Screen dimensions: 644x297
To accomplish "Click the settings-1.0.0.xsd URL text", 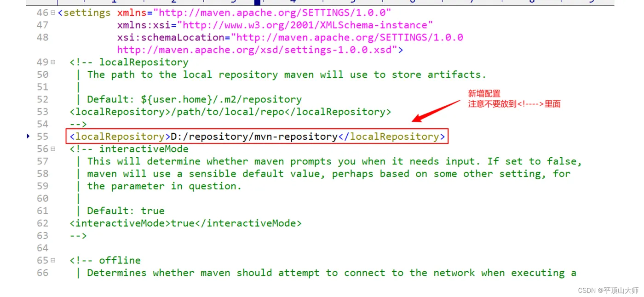I will click(x=257, y=50).
